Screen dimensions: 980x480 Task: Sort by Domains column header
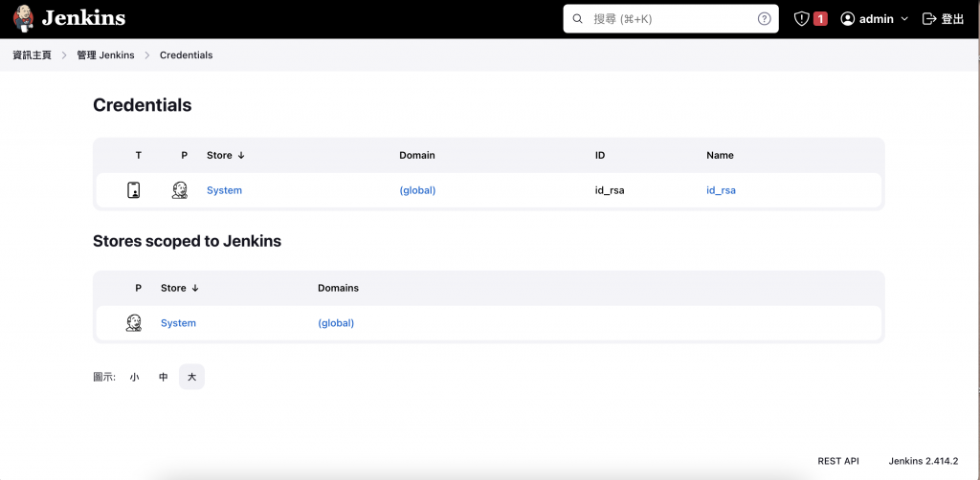click(338, 288)
